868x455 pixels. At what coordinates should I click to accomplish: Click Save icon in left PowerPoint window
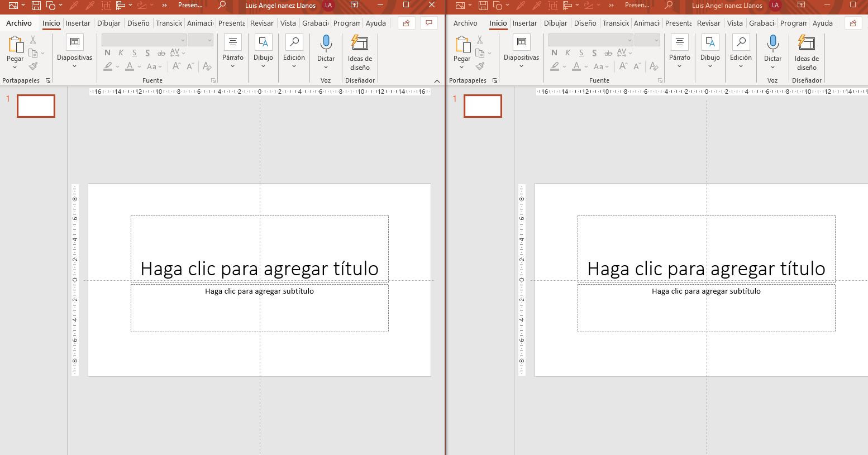(36, 6)
